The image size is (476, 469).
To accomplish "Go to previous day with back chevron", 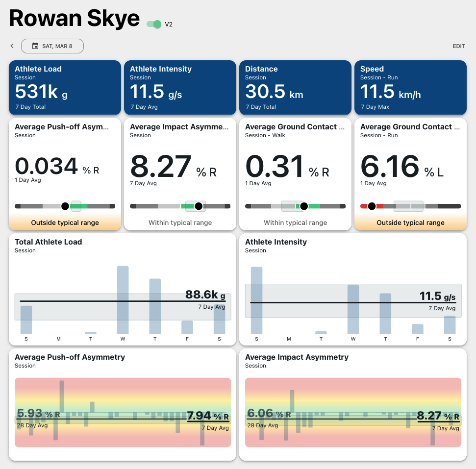I will tap(12, 46).
